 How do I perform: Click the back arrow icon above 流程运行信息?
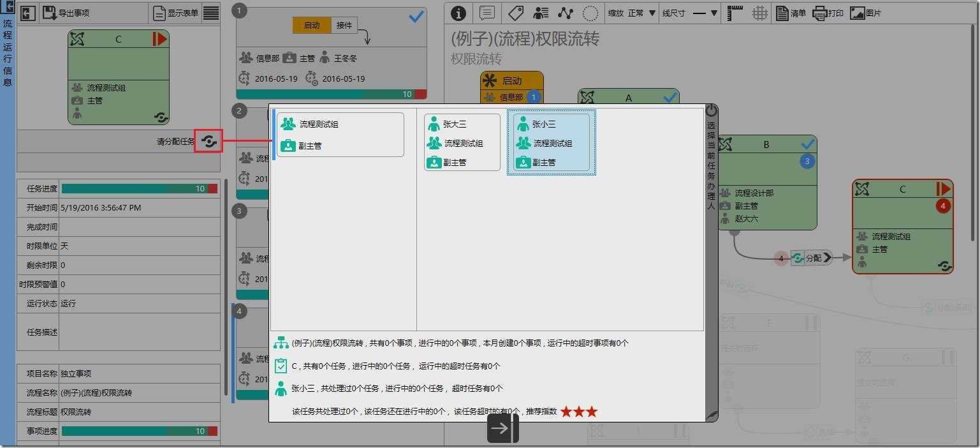[x=9, y=8]
